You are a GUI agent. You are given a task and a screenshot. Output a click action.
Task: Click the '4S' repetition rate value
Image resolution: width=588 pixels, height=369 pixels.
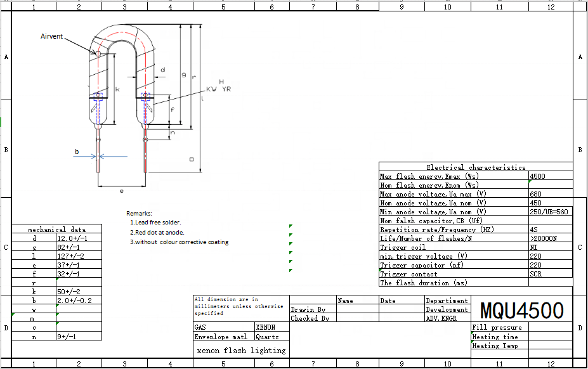(x=551, y=229)
